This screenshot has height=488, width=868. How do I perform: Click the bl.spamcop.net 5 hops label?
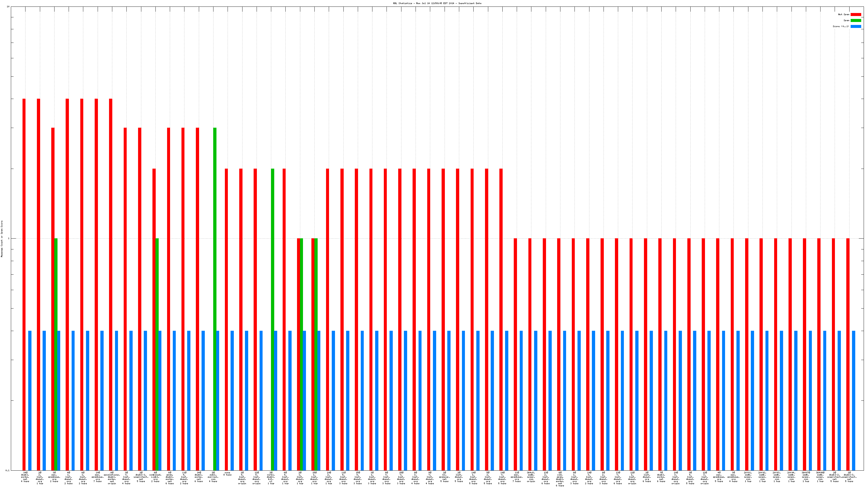445,477
